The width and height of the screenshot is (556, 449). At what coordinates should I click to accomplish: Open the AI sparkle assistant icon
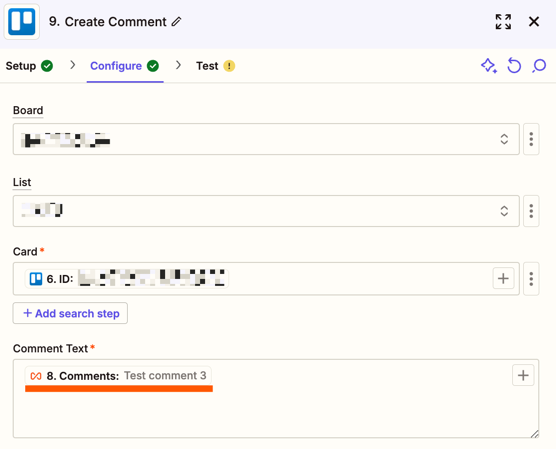tap(489, 66)
